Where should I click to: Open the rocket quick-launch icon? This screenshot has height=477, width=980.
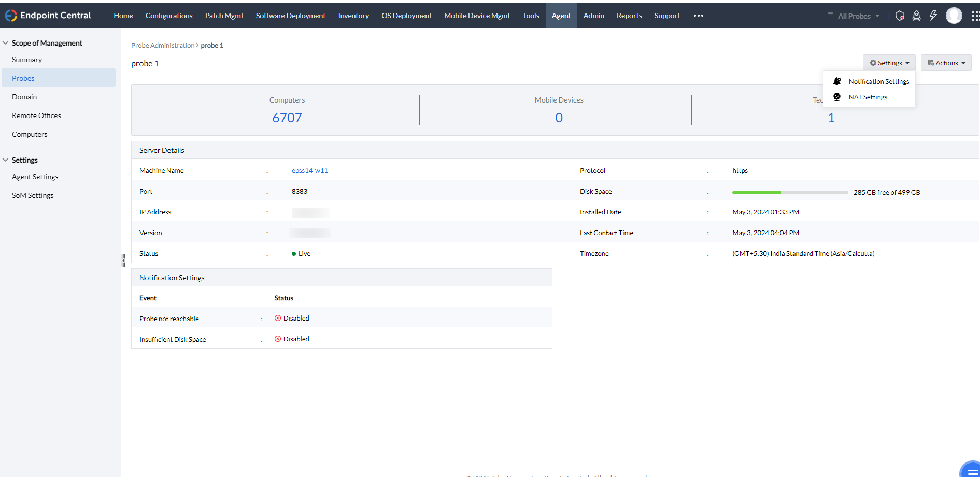916,16
